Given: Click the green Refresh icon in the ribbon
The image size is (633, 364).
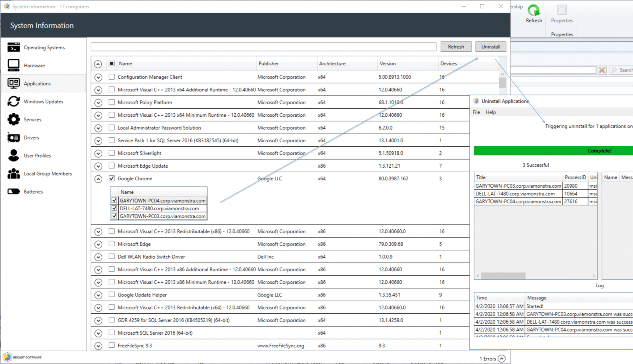Looking at the screenshot, I should tap(534, 10).
